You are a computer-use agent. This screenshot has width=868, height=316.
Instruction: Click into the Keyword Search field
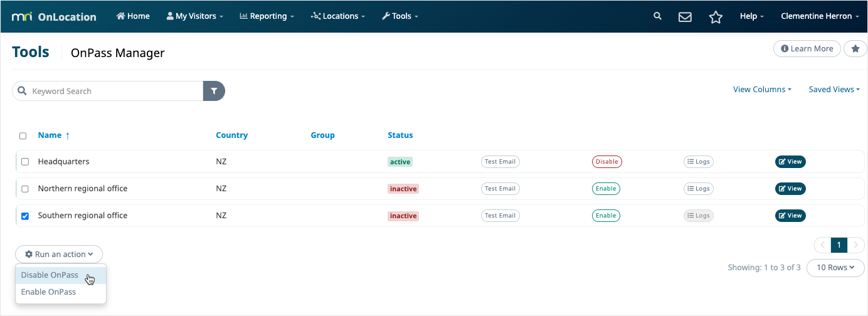[x=113, y=91]
